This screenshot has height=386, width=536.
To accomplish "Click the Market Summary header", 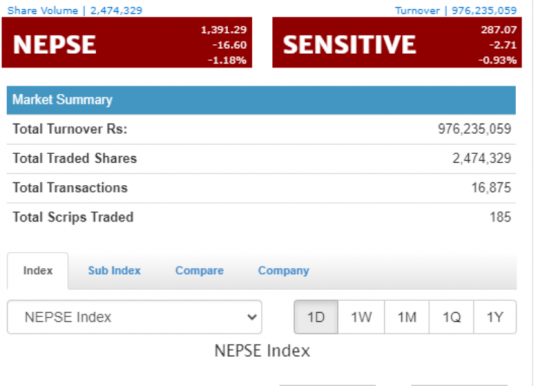I will coord(261,100).
